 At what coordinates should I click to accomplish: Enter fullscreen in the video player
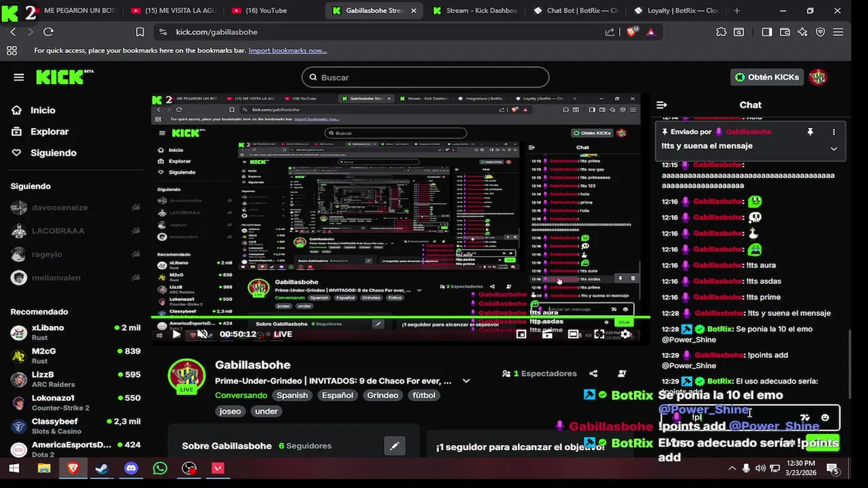point(599,334)
